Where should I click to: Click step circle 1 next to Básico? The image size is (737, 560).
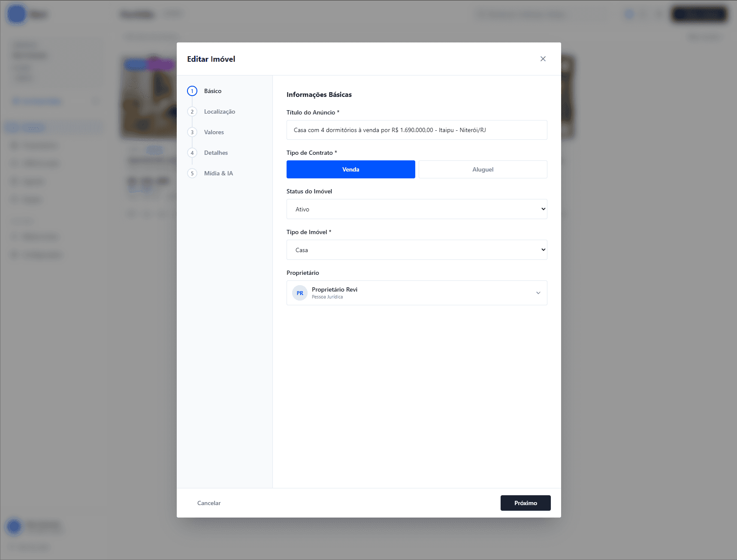(192, 91)
